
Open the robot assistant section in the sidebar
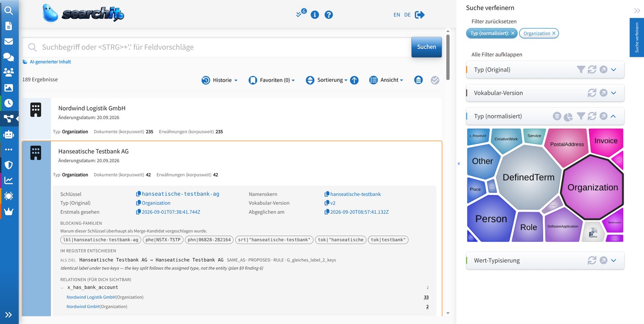click(x=8, y=134)
